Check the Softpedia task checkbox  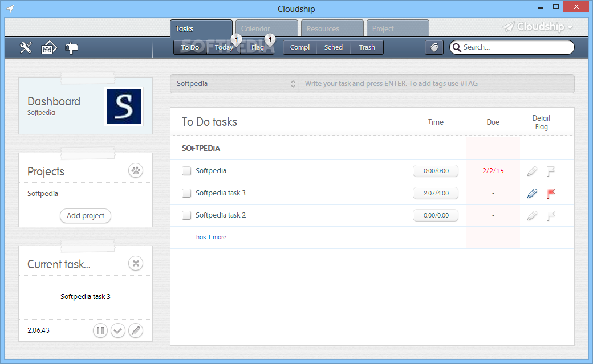tap(186, 171)
